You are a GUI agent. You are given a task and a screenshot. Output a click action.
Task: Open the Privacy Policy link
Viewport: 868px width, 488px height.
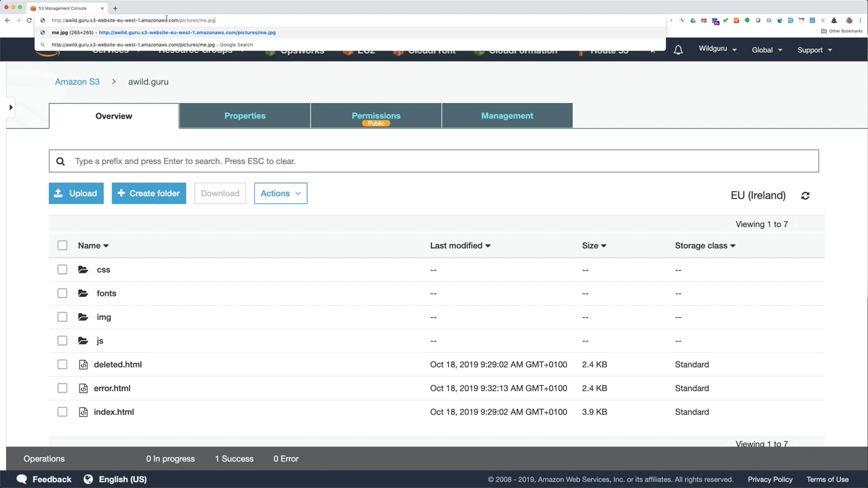(x=770, y=479)
